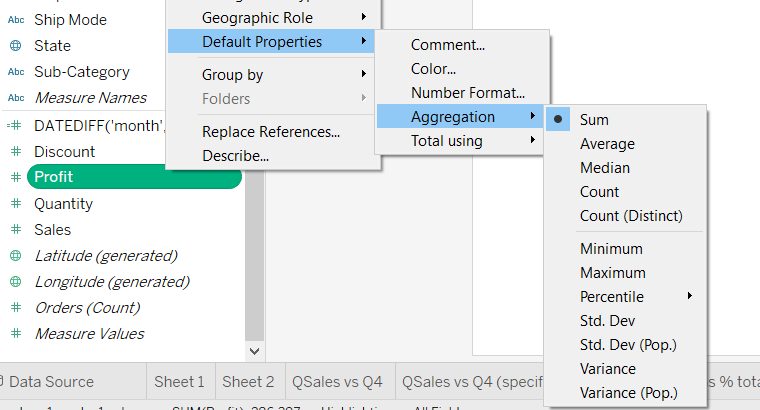Open the Number Format dialog

pos(467,93)
